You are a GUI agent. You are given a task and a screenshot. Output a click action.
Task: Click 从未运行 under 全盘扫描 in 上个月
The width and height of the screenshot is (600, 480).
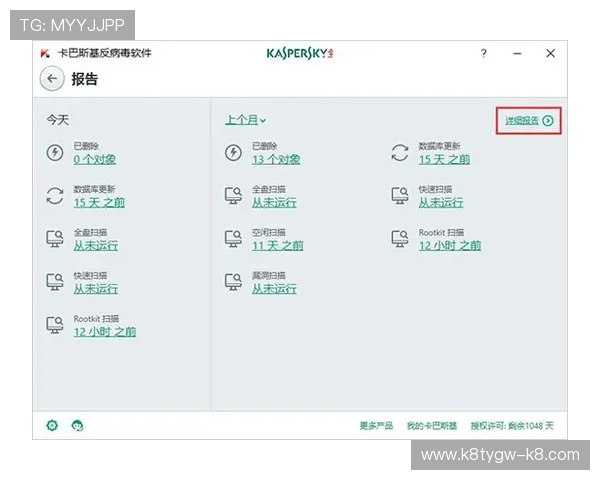[x=274, y=202]
